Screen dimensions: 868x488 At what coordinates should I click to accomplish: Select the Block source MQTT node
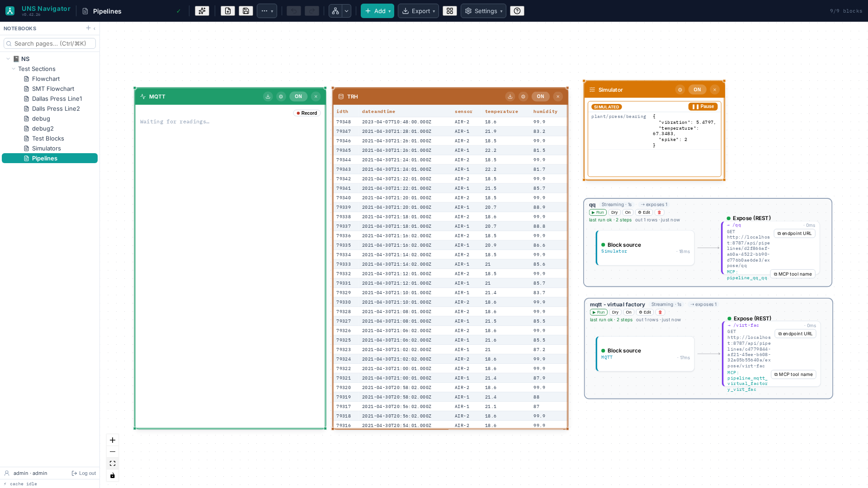tap(645, 354)
